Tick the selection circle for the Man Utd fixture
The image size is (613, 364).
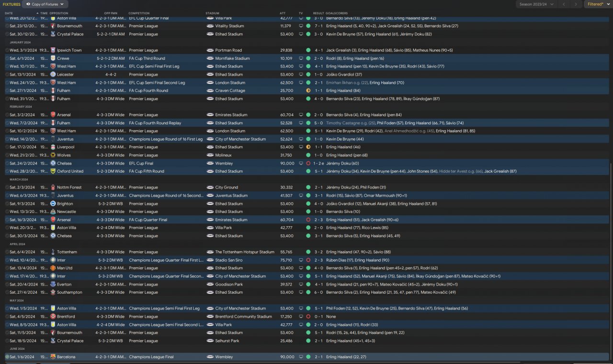click(7, 268)
